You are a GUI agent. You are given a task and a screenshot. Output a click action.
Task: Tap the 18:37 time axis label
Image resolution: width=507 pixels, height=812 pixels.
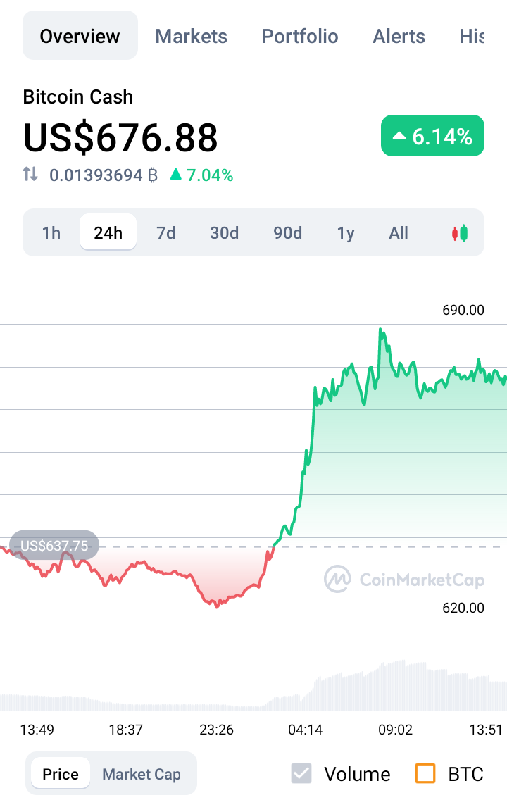[x=125, y=730]
